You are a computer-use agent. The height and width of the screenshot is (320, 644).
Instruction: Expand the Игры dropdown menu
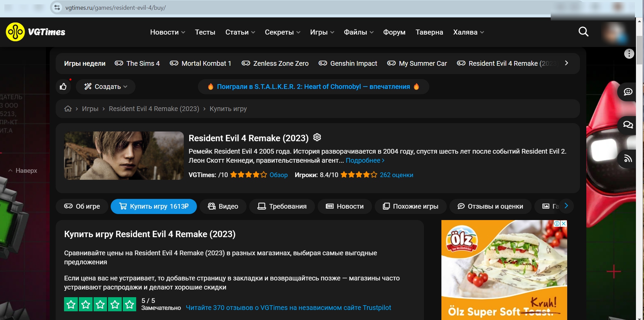(322, 32)
